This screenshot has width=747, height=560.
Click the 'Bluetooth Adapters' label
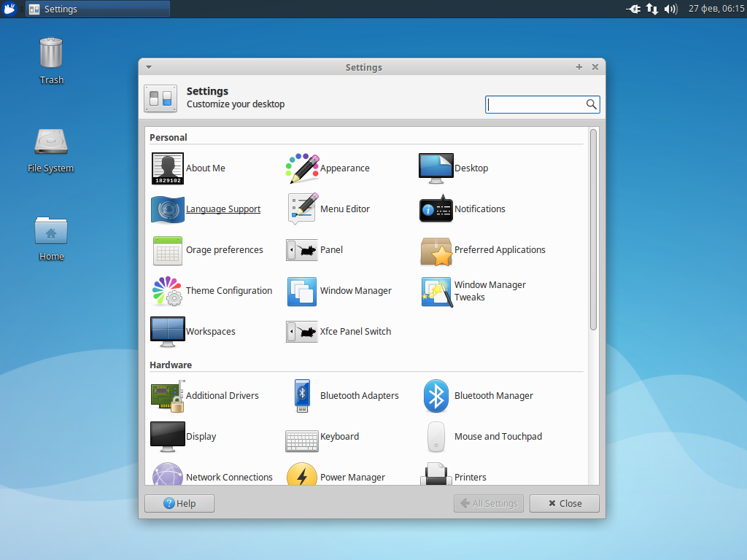coord(359,395)
